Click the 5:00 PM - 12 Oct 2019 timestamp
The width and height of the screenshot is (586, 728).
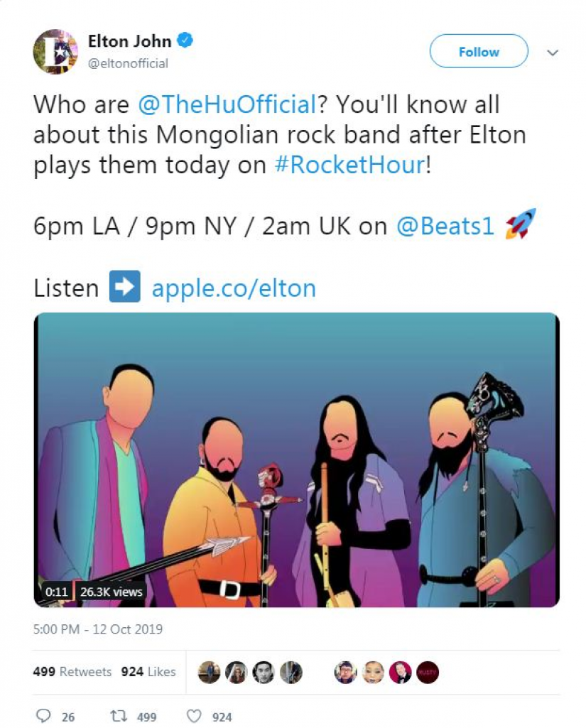(97, 629)
